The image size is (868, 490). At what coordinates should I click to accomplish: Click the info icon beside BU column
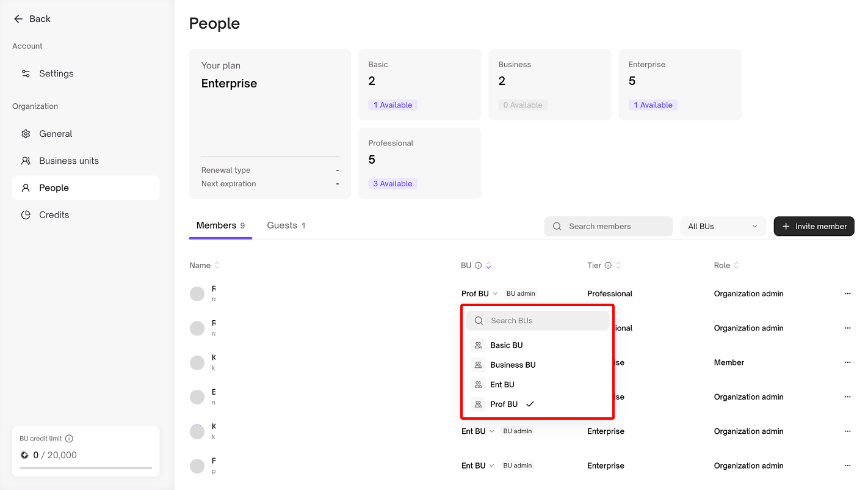tap(479, 265)
